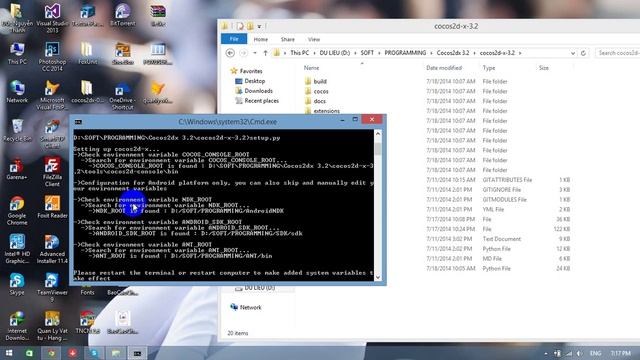Sort by Type column header
The height and width of the screenshot is (360, 640).
click(489, 68)
